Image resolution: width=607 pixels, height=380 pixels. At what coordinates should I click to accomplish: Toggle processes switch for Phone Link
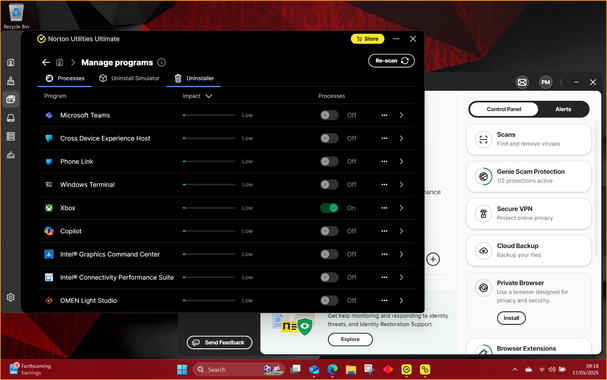pyautogui.click(x=329, y=162)
